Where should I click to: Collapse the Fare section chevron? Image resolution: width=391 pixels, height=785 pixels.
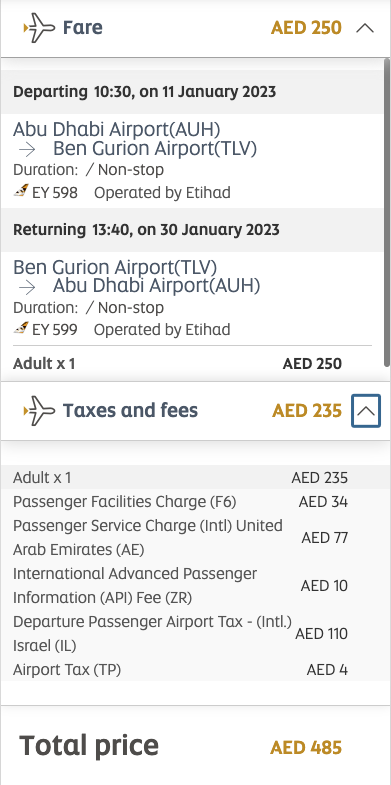click(365, 28)
